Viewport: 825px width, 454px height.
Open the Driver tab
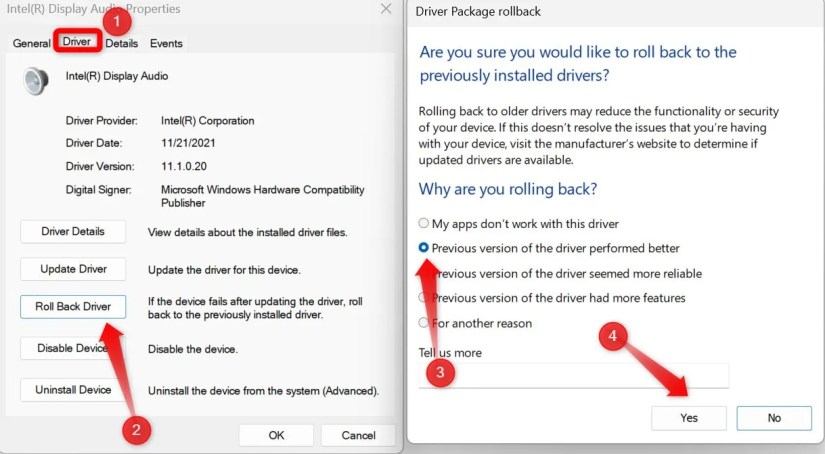click(x=77, y=41)
